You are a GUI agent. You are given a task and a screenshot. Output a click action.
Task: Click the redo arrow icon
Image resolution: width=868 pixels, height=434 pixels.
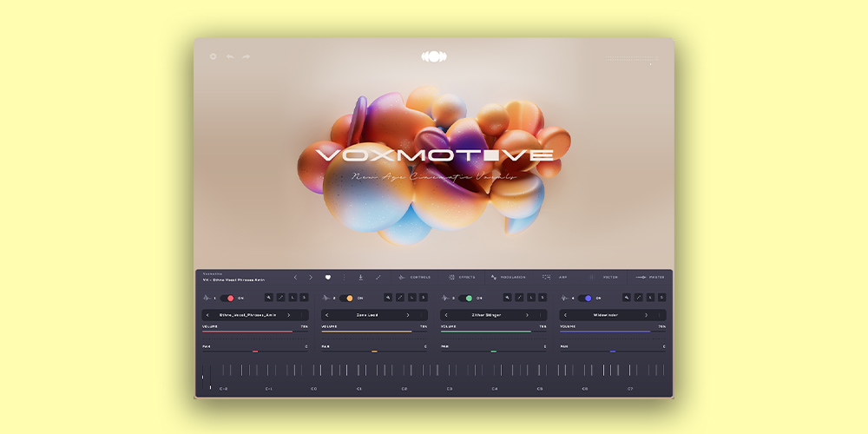tap(246, 56)
